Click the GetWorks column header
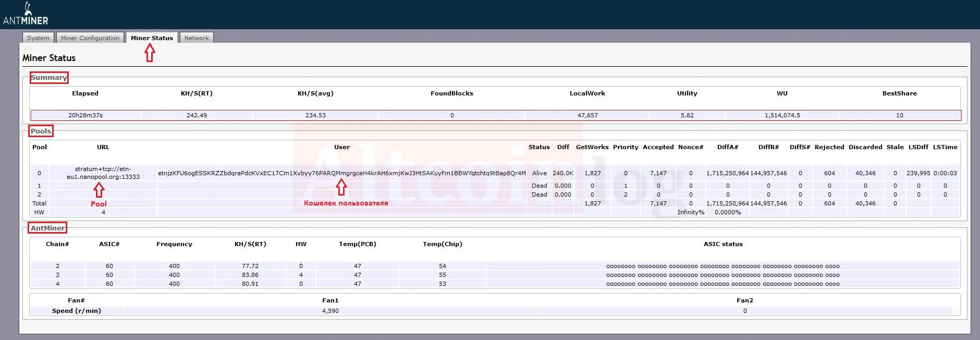 coord(592,147)
